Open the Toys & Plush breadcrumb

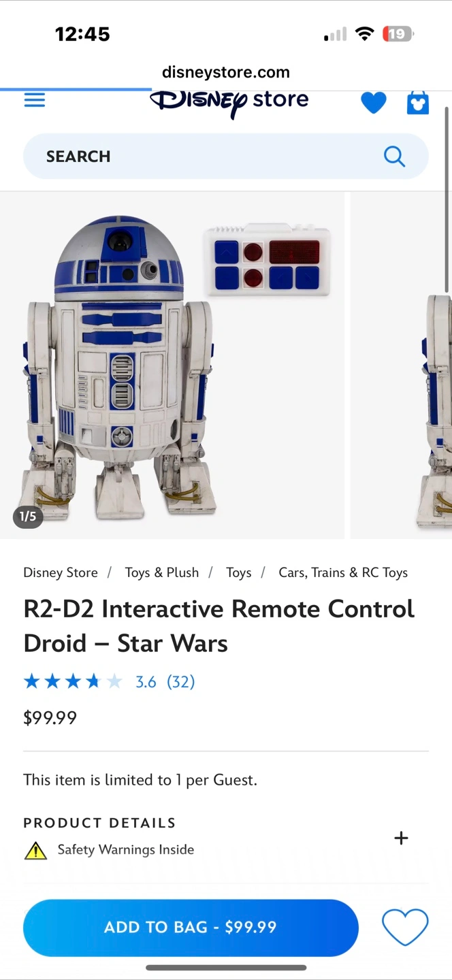[x=162, y=572]
